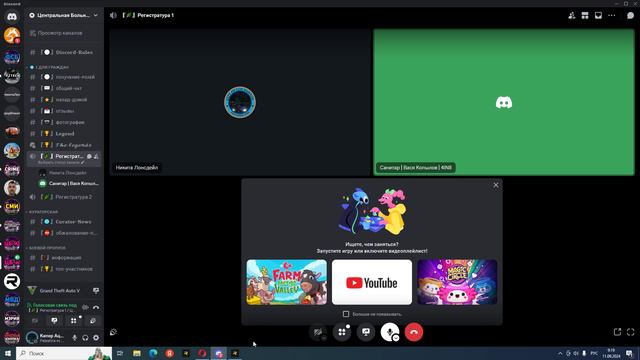This screenshot has width=640, height=360.
Task: Launch YouTube Watch Together activity
Action: click(x=372, y=282)
